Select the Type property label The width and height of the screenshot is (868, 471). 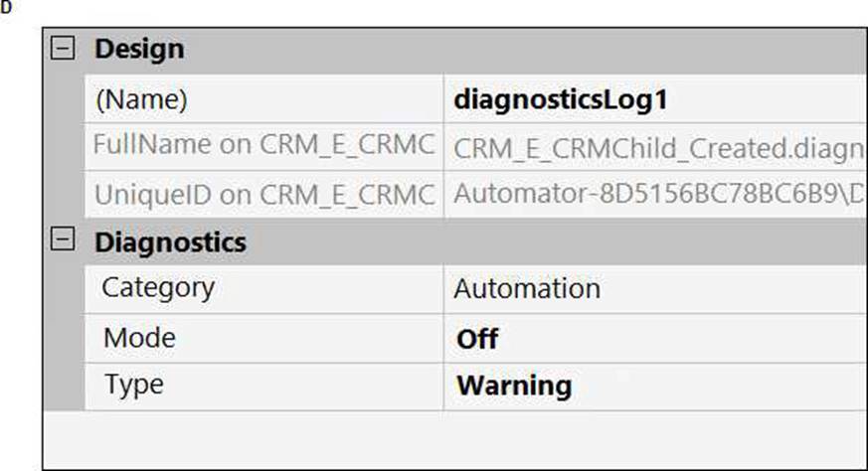click(x=133, y=385)
